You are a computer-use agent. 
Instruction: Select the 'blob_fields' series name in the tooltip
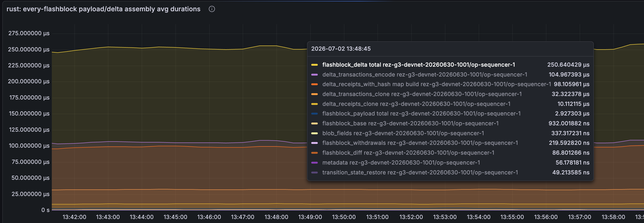coord(403,133)
